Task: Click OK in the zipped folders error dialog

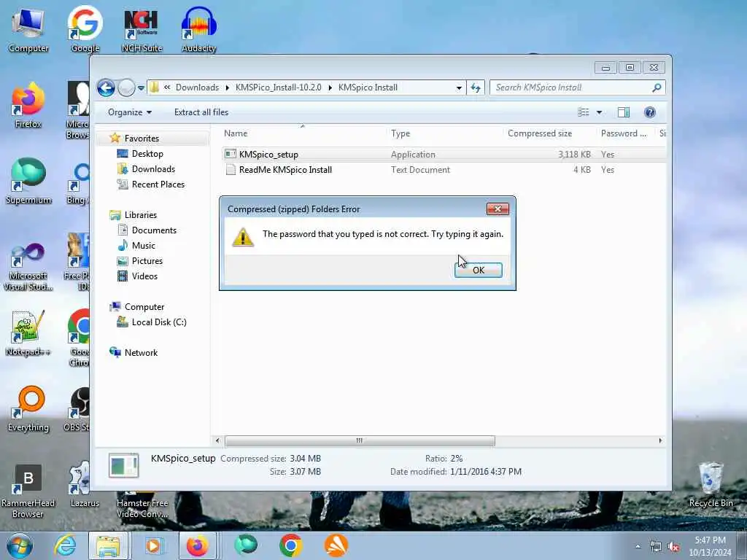Action: coord(479,270)
